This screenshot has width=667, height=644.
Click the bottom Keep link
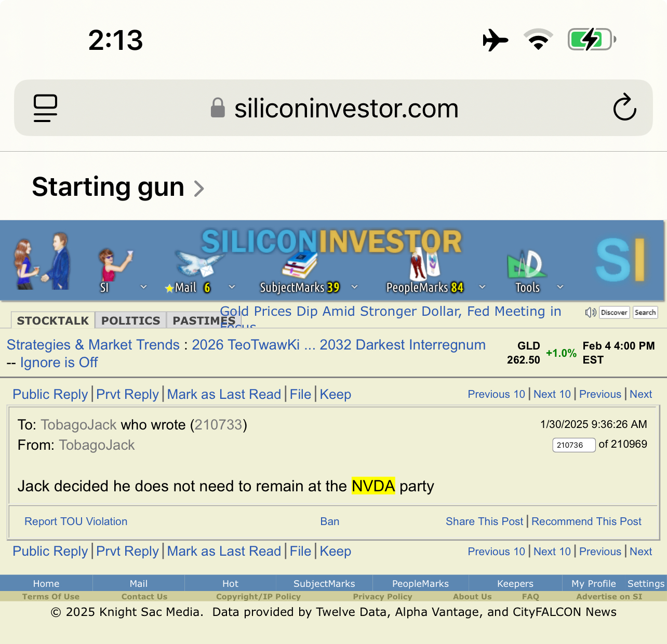336,551
